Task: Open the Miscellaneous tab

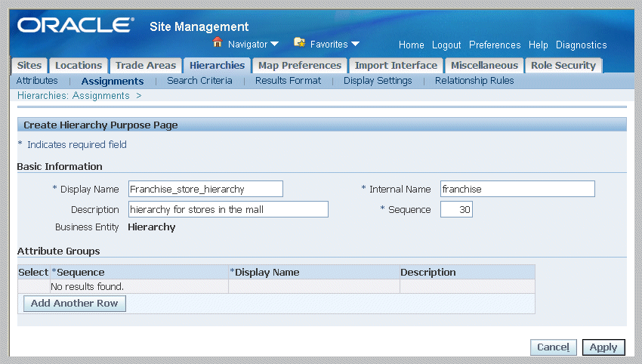Action: (x=484, y=66)
